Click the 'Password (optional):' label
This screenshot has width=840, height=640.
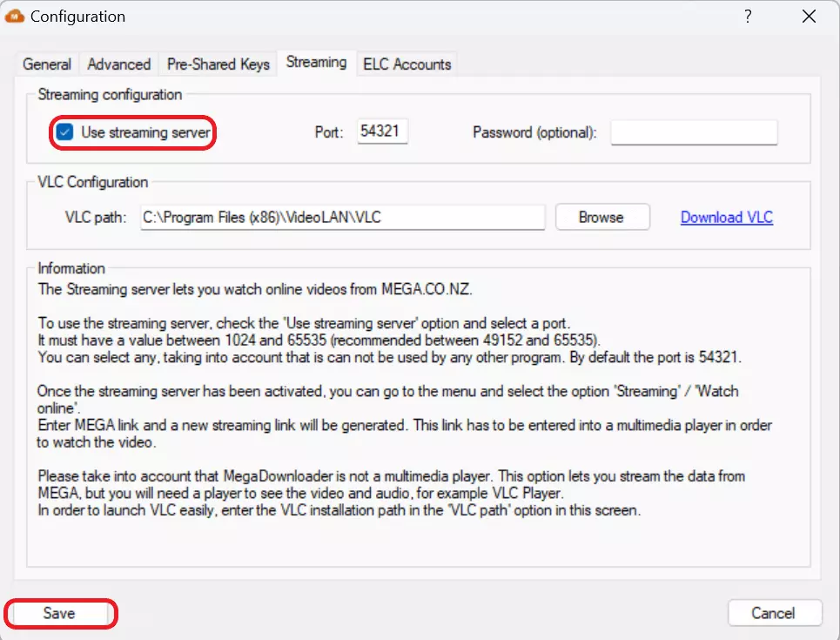pos(534,132)
